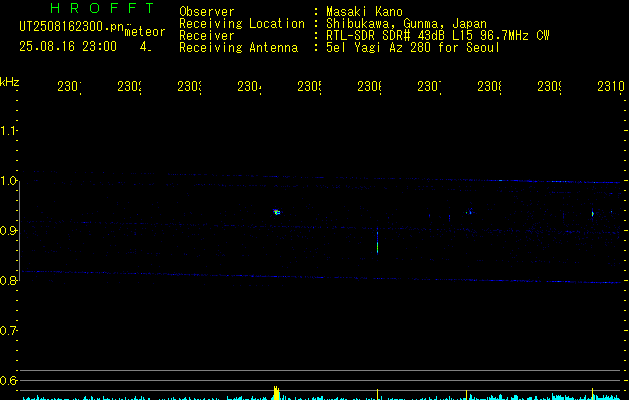Click the 'Receiving Location' label
629x400 pixels.
tap(242, 23)
